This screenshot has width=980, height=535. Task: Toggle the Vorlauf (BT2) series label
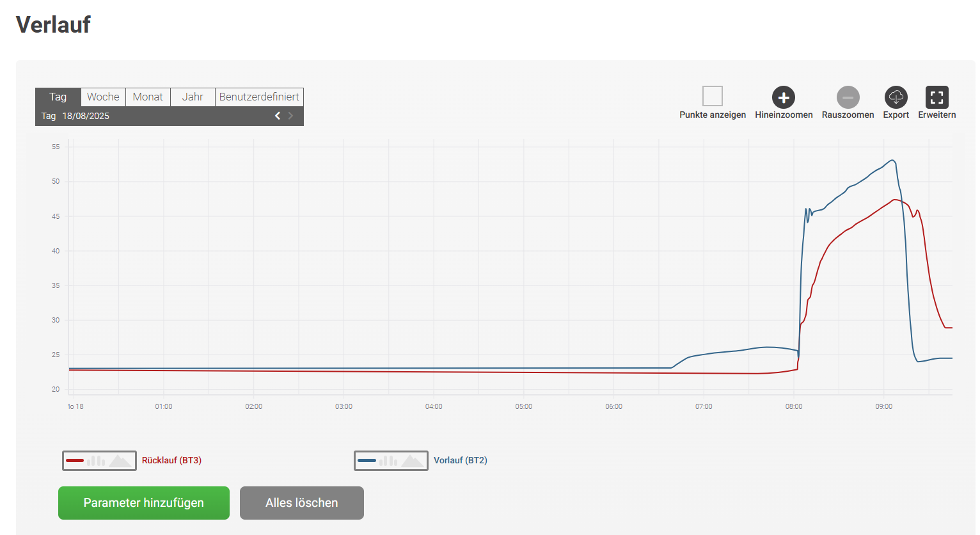coord(460,461)
